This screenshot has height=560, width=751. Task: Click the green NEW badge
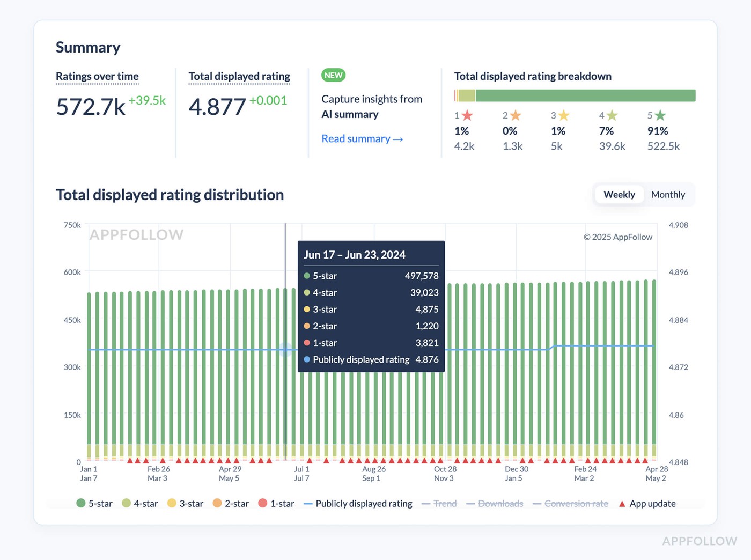(333, 75)
